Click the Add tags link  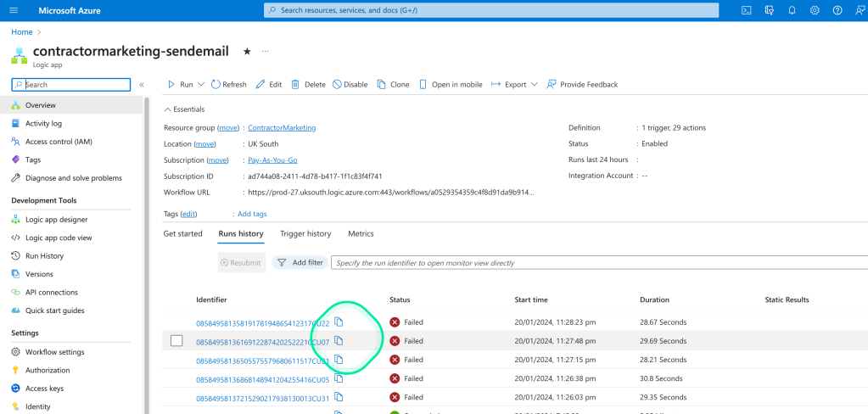click(x=253, y=214)
